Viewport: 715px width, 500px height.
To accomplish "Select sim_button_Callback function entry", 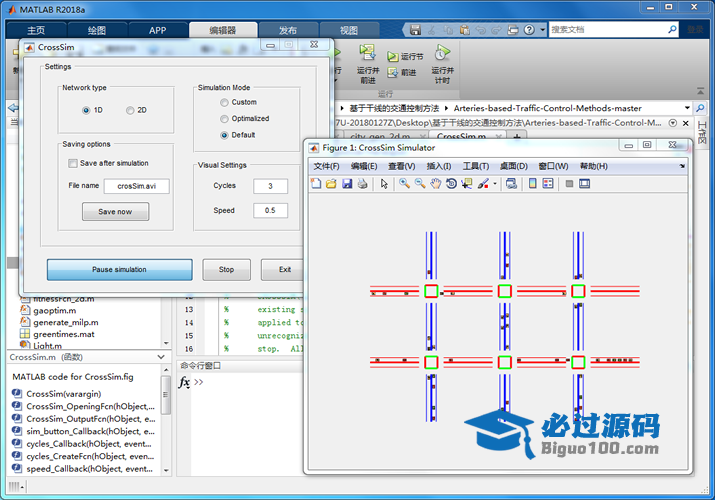I will point(90,431).
